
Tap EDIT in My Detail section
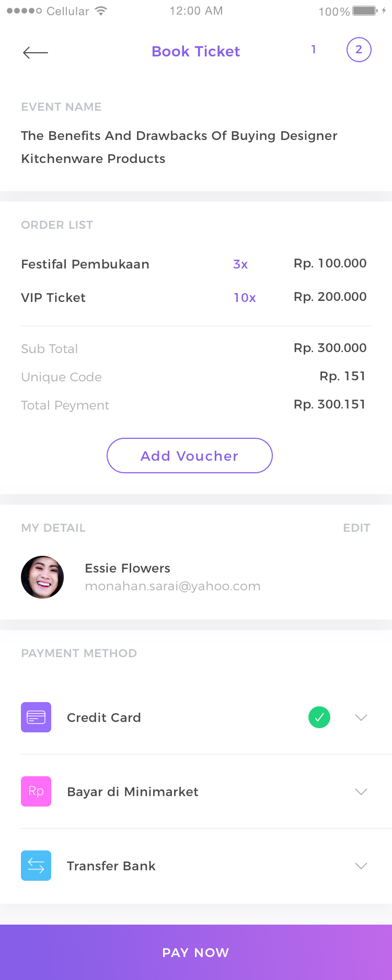coord(356,528)
